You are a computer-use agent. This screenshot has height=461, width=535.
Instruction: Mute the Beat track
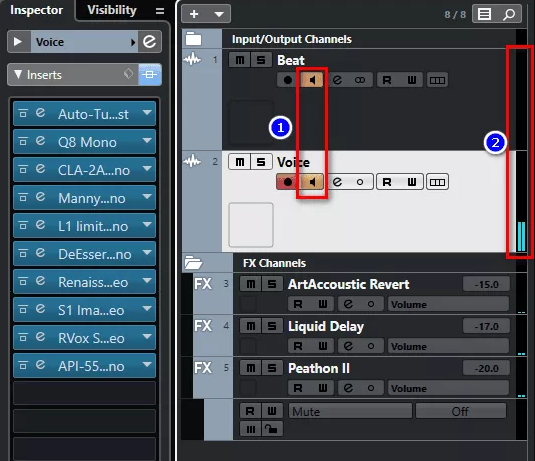(240, 60)
